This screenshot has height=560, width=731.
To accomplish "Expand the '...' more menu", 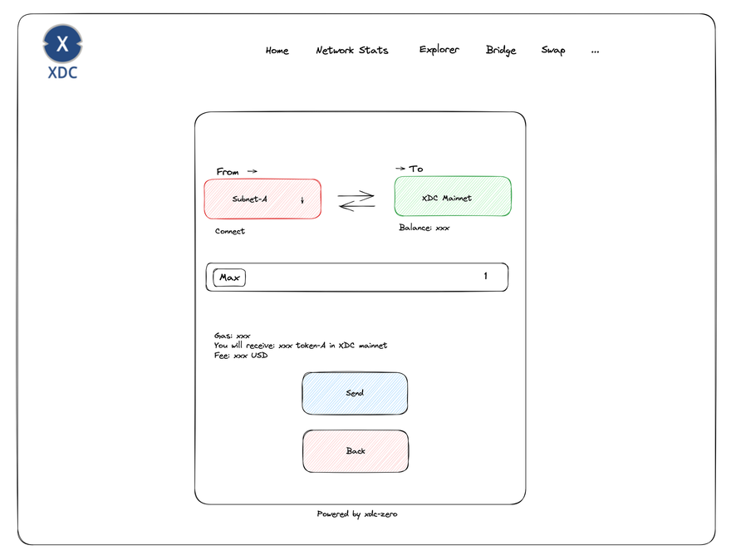I will (595, 51).
